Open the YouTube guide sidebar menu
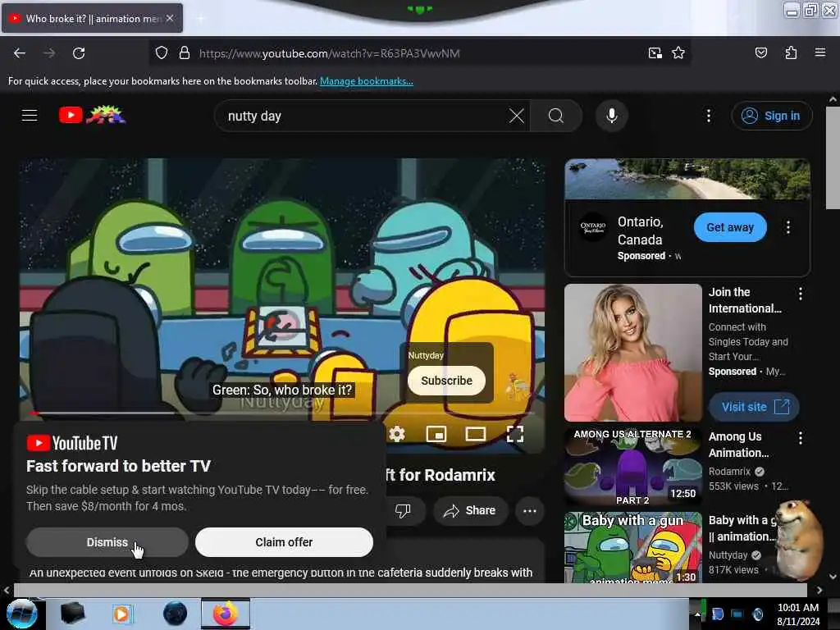 [30, 115]
